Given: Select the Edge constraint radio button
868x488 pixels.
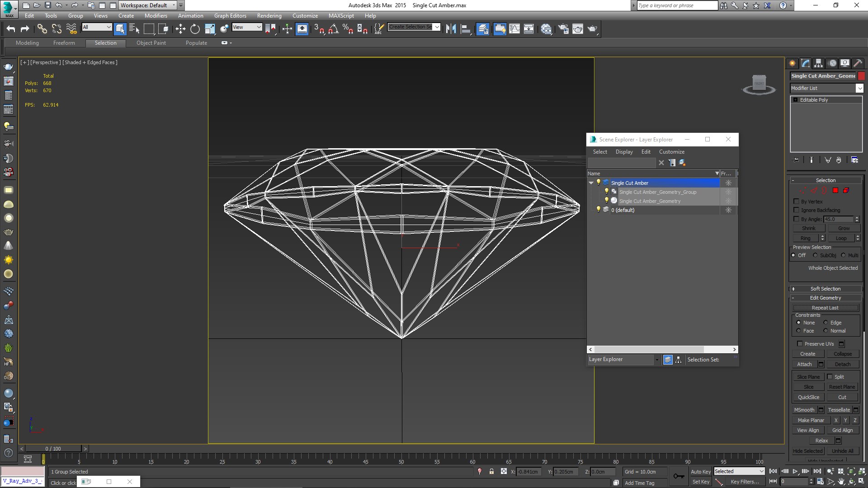Looking at the screenshot, I should tap(826, 323).
